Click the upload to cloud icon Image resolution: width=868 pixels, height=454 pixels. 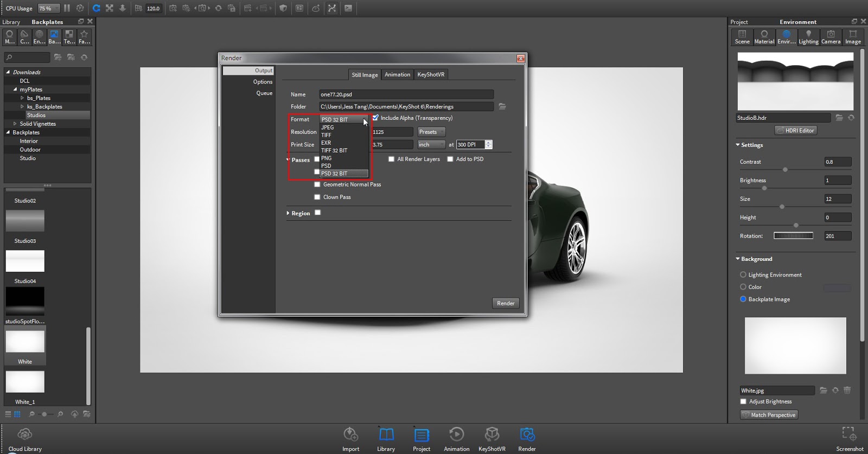(74, 414)
